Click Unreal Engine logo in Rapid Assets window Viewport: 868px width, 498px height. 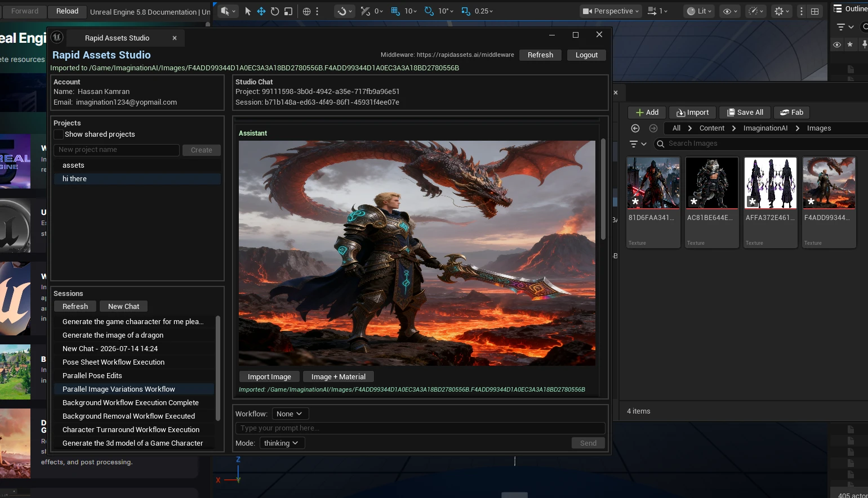click(57, 37)
